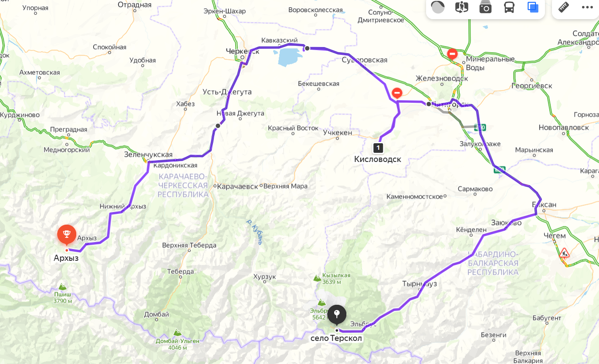Screen dimensions: 599x364
Task: Toggle the blue map layers button
Action: tap(533, 7)
